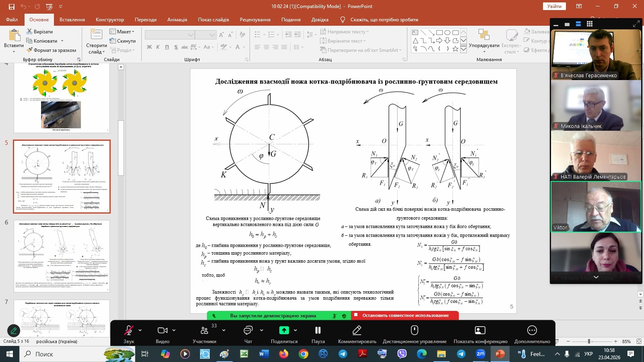Toggle camera with Видео button

pyautogui.click(x=162, y=331)
